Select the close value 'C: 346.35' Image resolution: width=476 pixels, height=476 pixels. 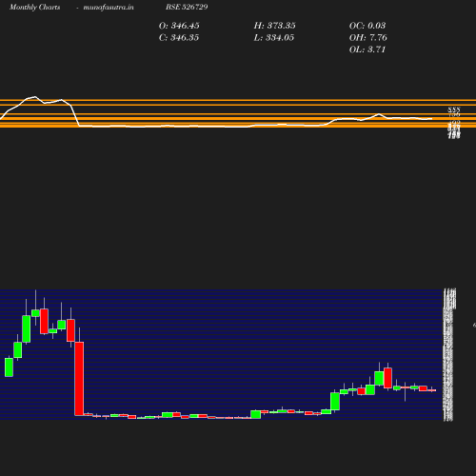pos(179,38)
